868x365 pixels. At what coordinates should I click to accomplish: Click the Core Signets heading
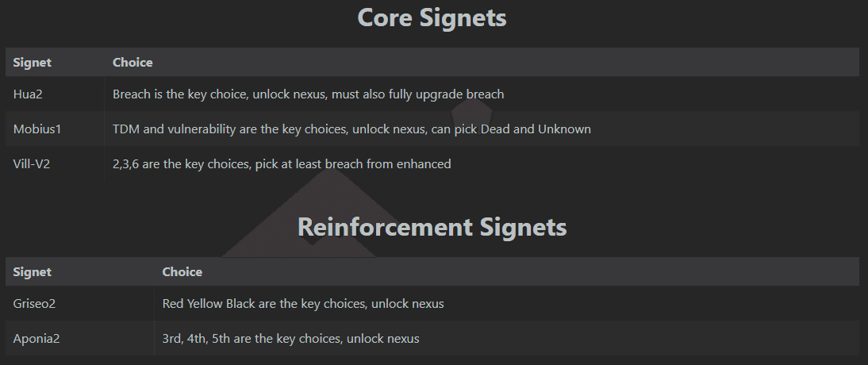(432, 17)
